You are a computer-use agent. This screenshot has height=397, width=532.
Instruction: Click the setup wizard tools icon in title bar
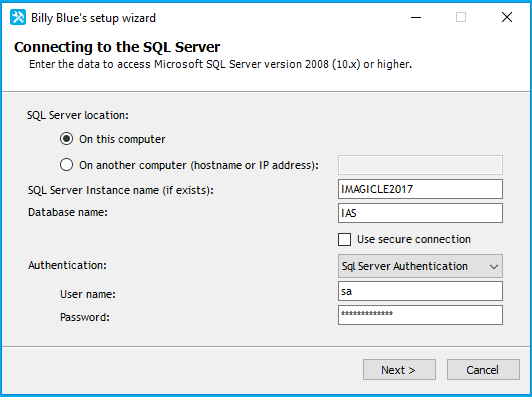click(18, 17)
